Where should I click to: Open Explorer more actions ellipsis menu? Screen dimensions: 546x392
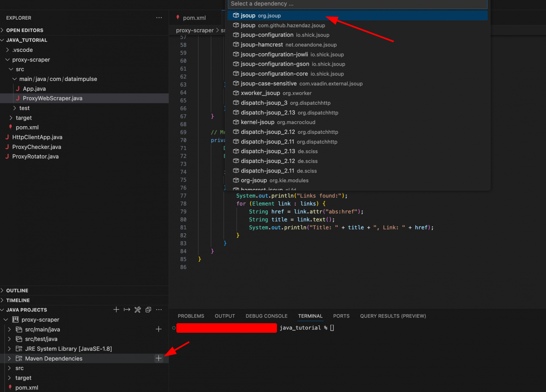(159, 18)
